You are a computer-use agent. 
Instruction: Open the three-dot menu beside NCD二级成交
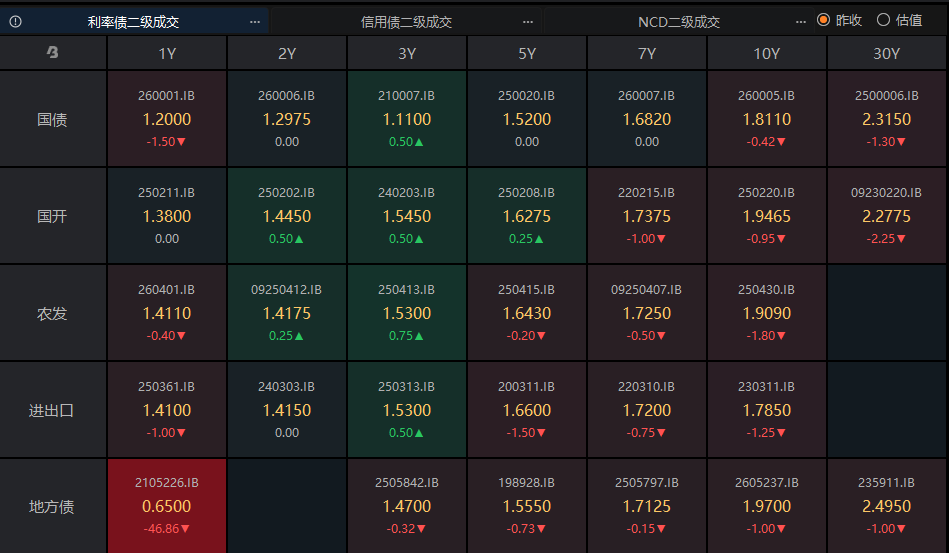[800, 21]
